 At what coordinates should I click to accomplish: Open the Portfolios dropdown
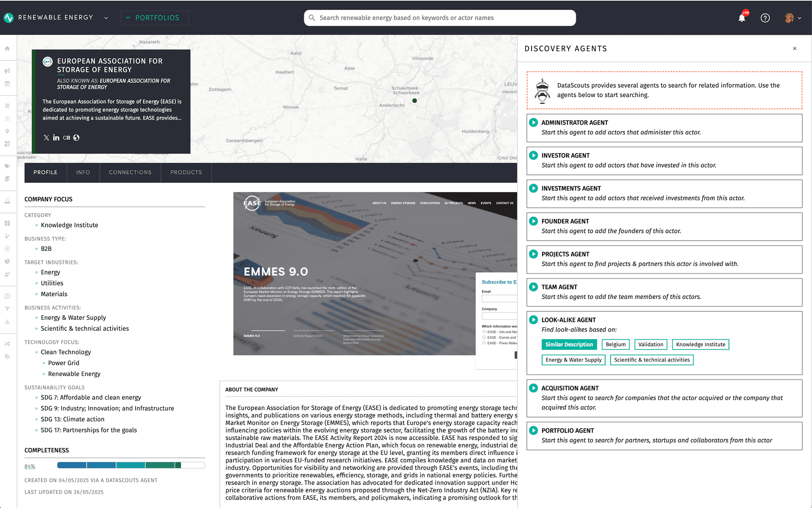(x=155, y=18)
